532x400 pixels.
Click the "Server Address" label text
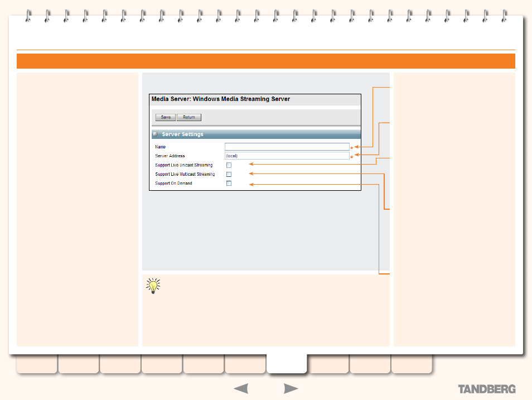point(170,156)
